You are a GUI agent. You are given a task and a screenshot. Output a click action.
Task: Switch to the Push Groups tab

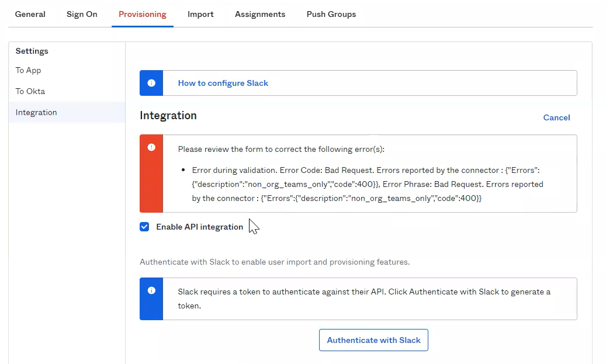coord(331,14)
